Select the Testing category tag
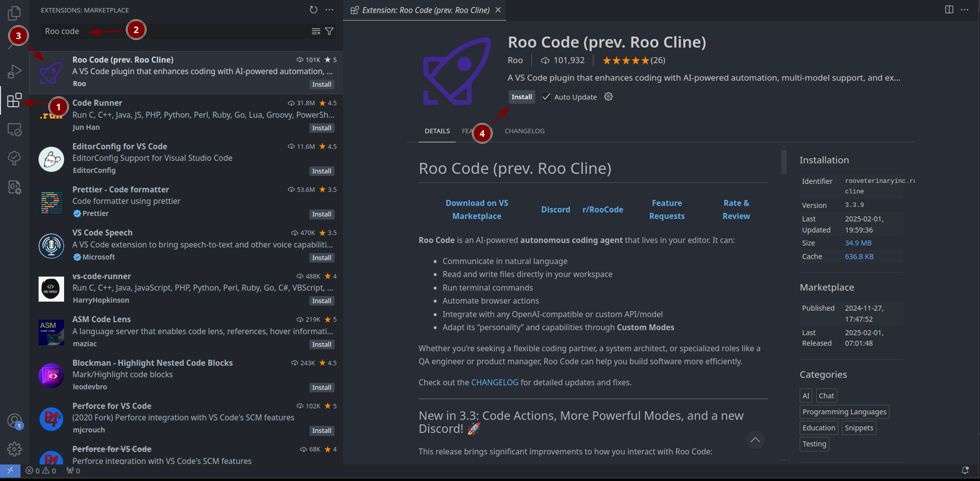This screenshot has height=481, width=980. coord(814,444)
